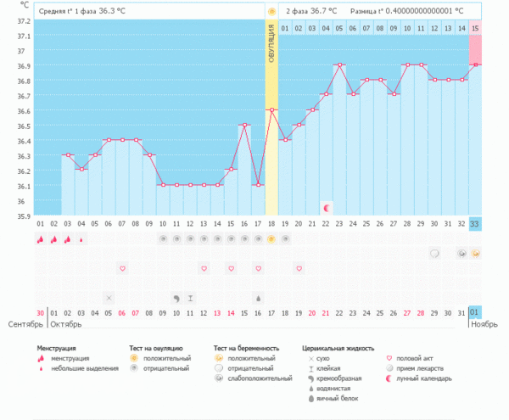Click the sun icon above the ovulation column
This screenshot has height=420, width=509.
tap(271, 12)
